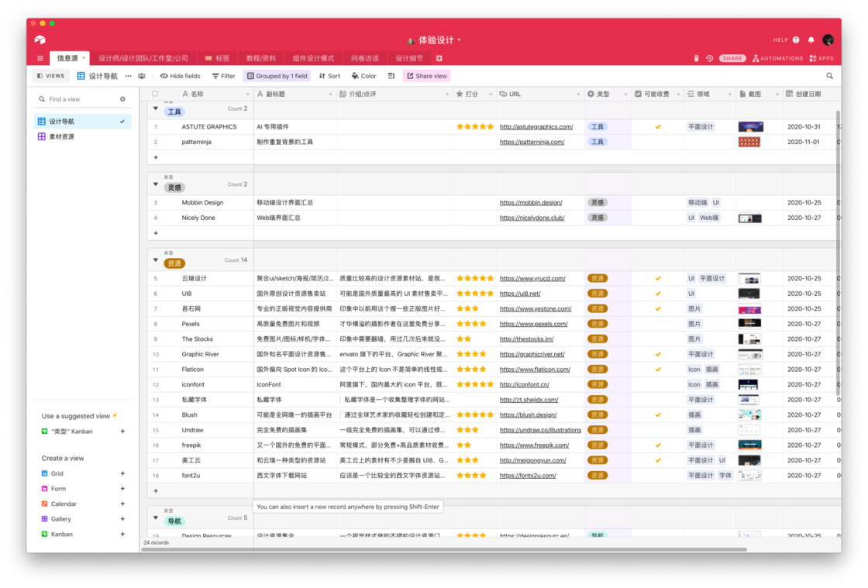Viewport: 868px width, 588px height.
Task: Open the revision history clock icon
Action: click(710, 58)
